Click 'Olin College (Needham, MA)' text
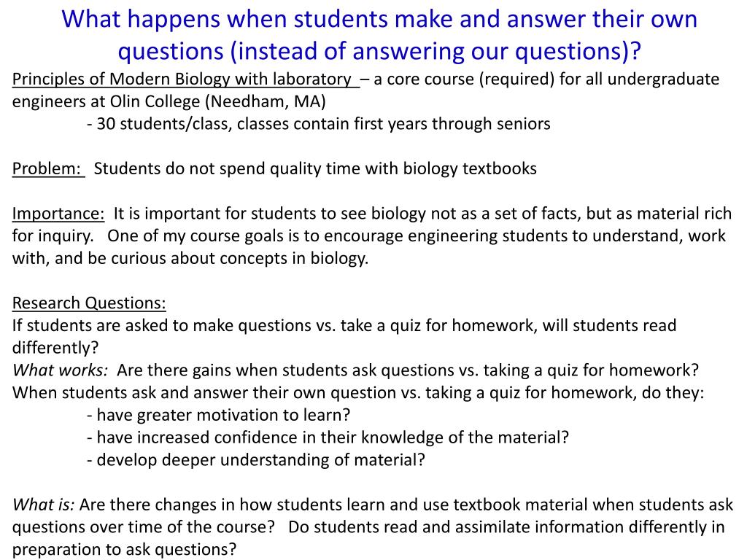The height and width of the screenshot is (560, 747). tap(218, 101)
